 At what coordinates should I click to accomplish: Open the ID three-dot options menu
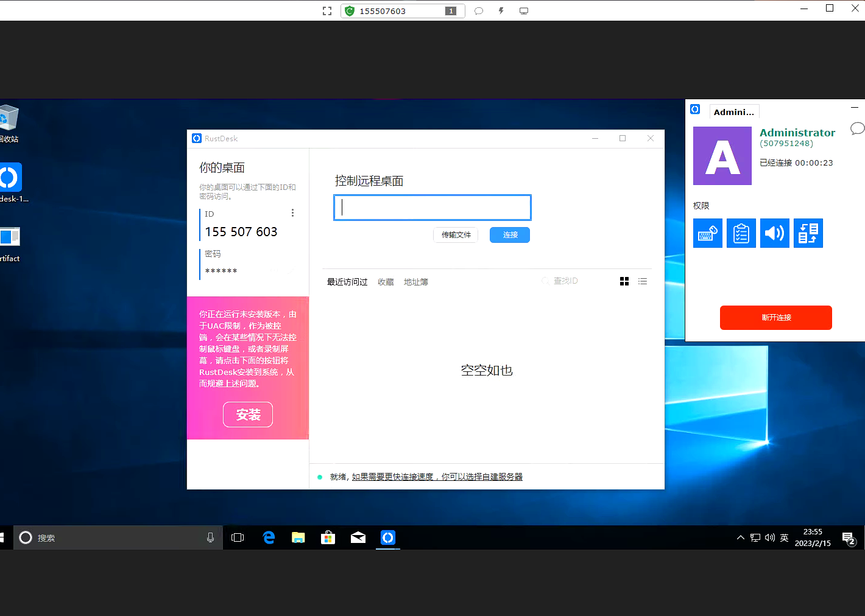[x=292, y=213]
